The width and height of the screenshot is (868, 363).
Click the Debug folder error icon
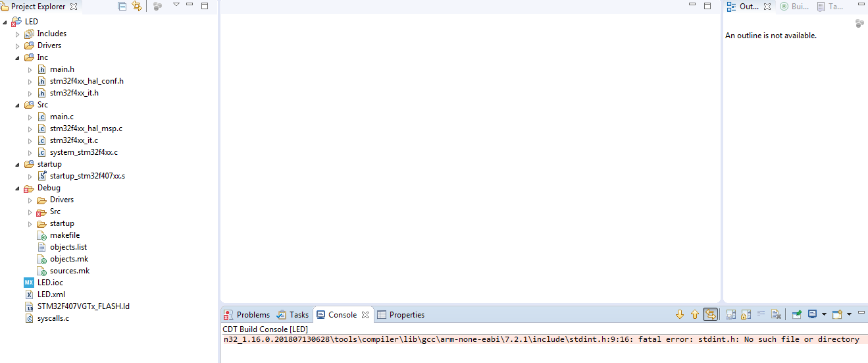(29, 188)
